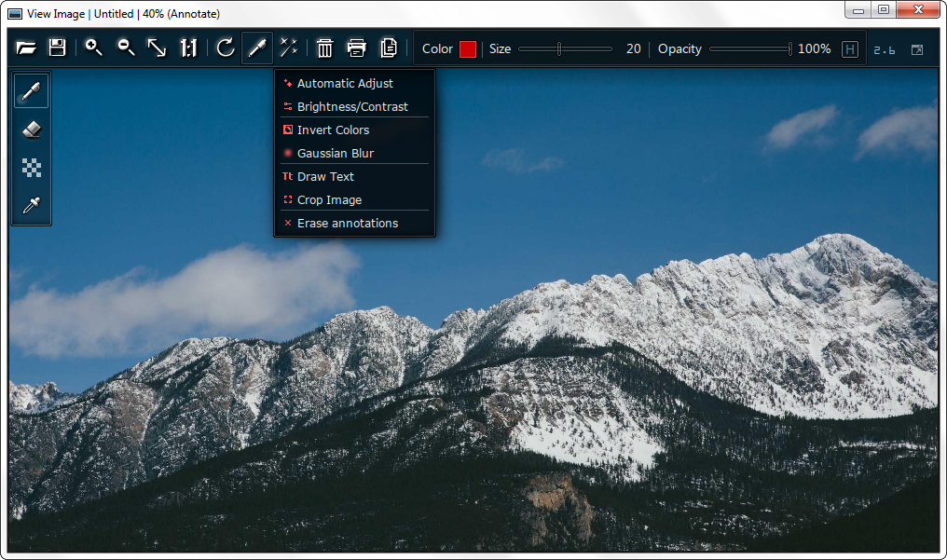Screen dimensions: 947x560
Task: Click the red Color swatch
Action: coord(467,49)
